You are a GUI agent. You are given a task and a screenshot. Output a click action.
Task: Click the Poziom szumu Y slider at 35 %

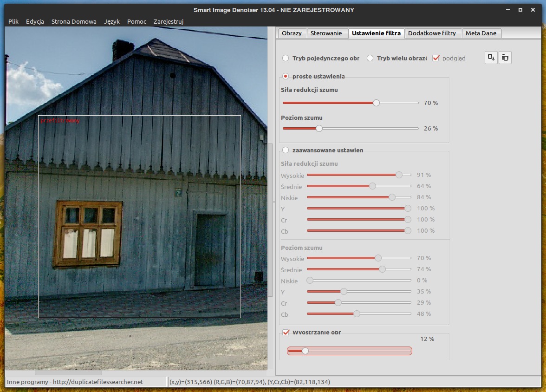point(344,291)
